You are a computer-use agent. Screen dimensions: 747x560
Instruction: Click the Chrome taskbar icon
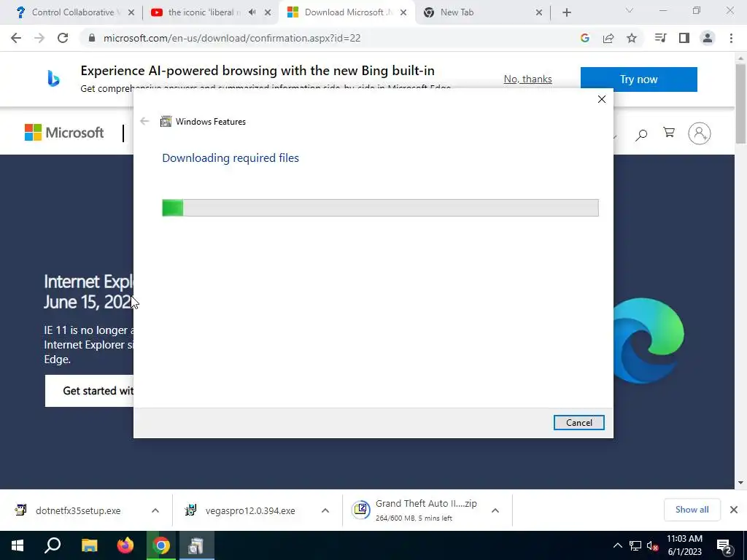tap(161, 545)
